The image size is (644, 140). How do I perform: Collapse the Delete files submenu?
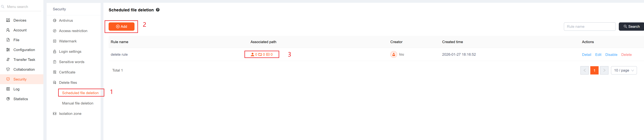(68, 83)
